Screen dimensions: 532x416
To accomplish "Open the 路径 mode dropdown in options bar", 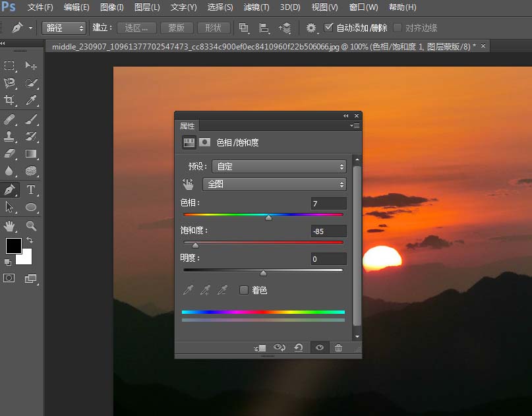I will (63, 28).
